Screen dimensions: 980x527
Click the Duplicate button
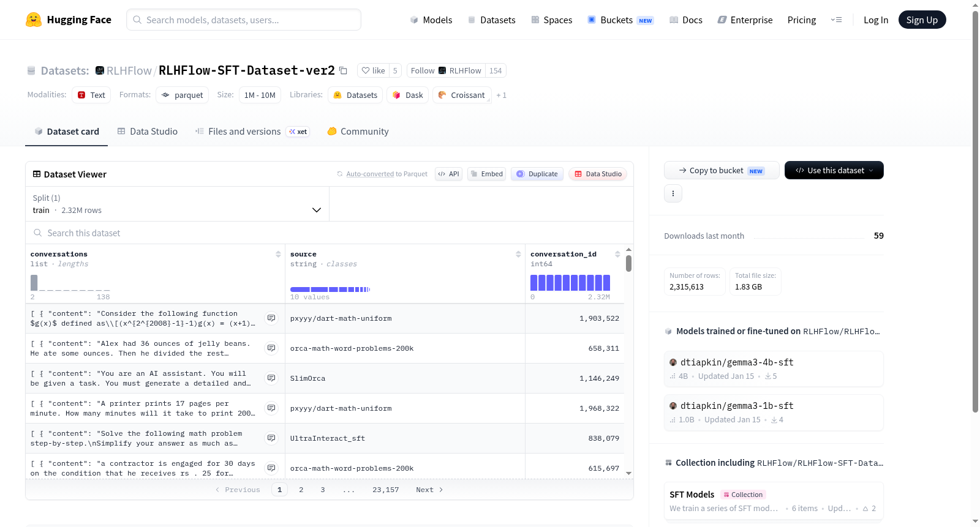pyautogui.click(x=537, y=174)
